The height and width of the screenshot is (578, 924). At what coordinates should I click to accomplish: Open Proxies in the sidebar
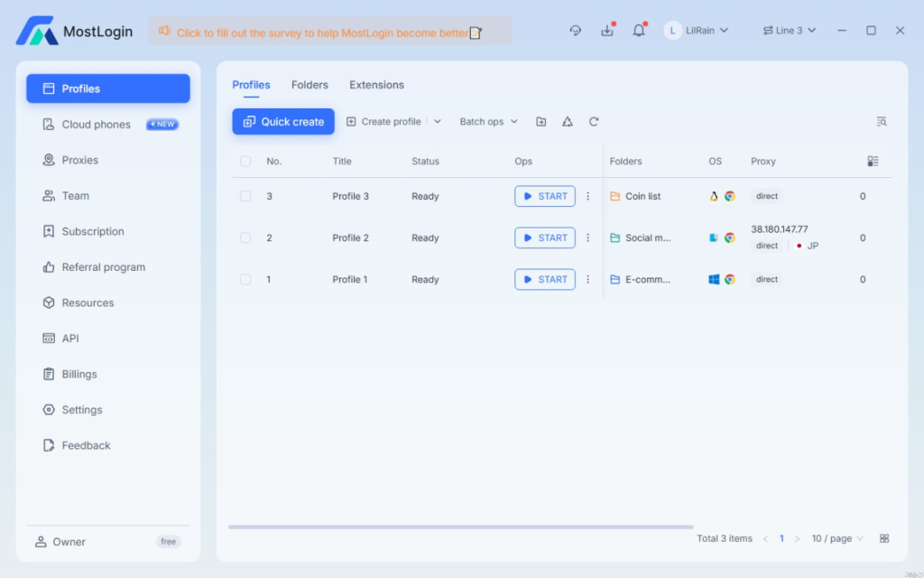[79, 160]
